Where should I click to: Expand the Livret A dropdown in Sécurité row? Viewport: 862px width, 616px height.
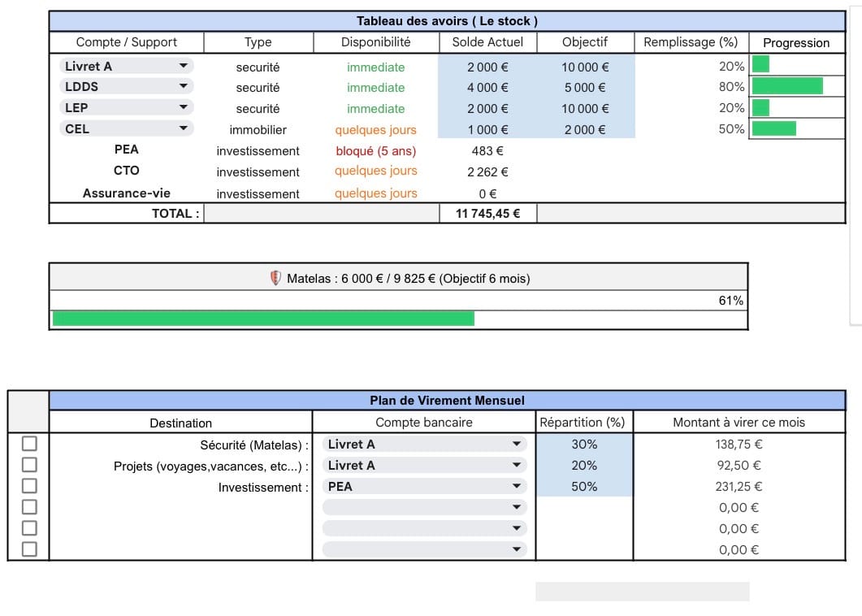[516, 445]
